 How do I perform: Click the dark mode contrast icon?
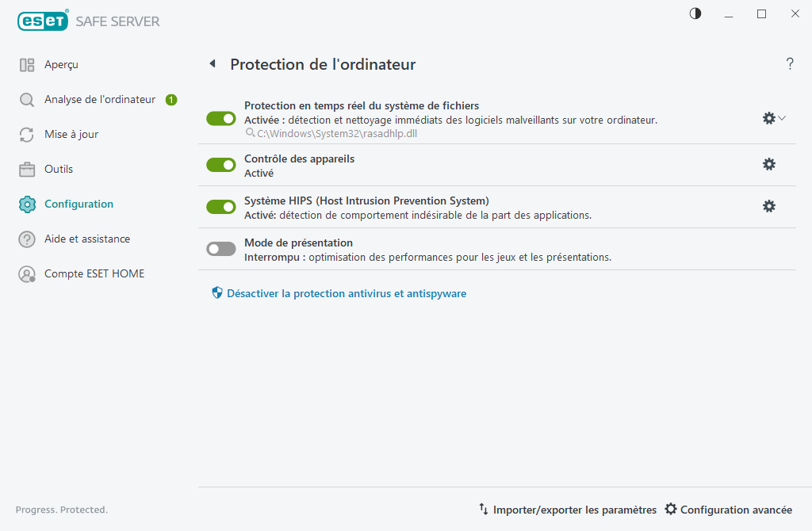(x=695, y=13)
